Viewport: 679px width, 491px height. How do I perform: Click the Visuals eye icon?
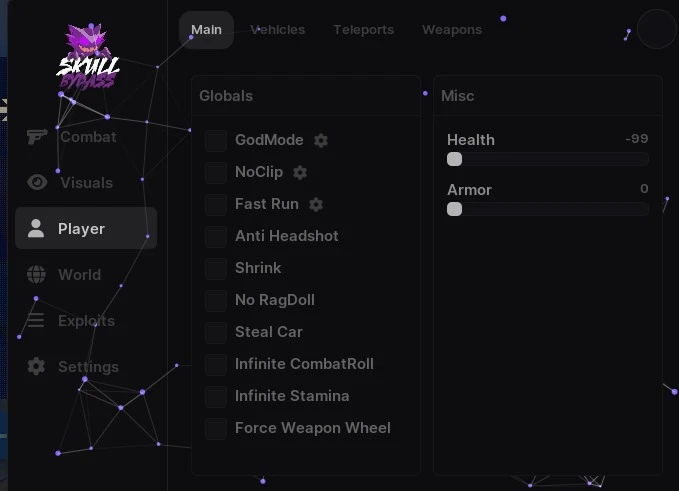pyautogui.click(x=37, y=183)
